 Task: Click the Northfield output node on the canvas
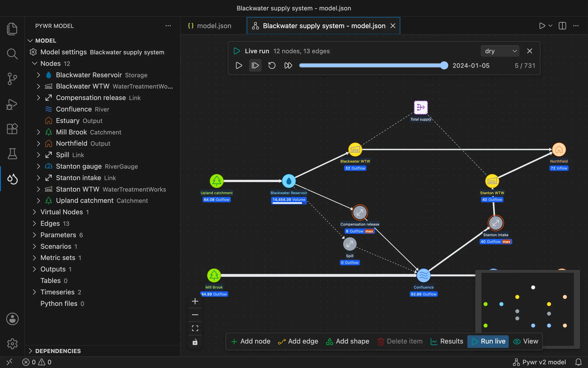tap(559, 149)
